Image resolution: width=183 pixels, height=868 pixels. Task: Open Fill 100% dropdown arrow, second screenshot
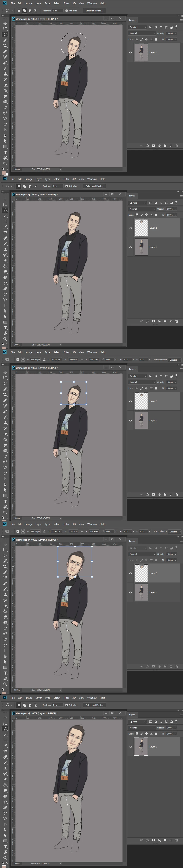(x=175, y=215)
